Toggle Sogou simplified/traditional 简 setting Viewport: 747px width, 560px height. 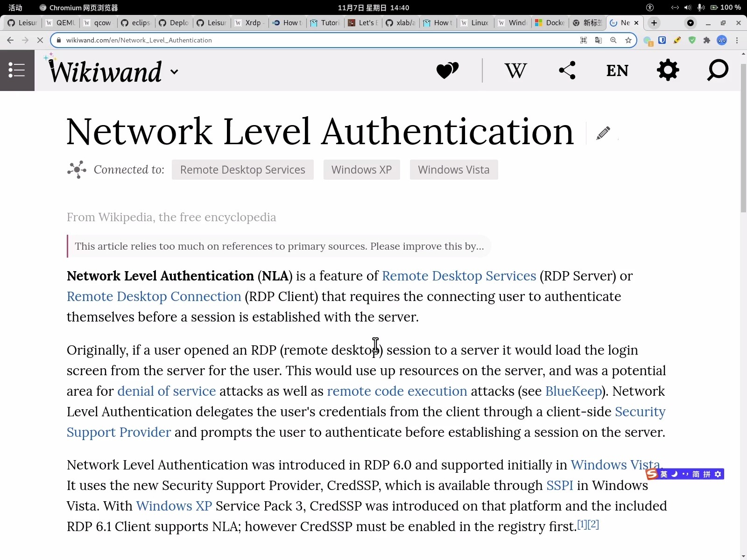coord(696,474)
